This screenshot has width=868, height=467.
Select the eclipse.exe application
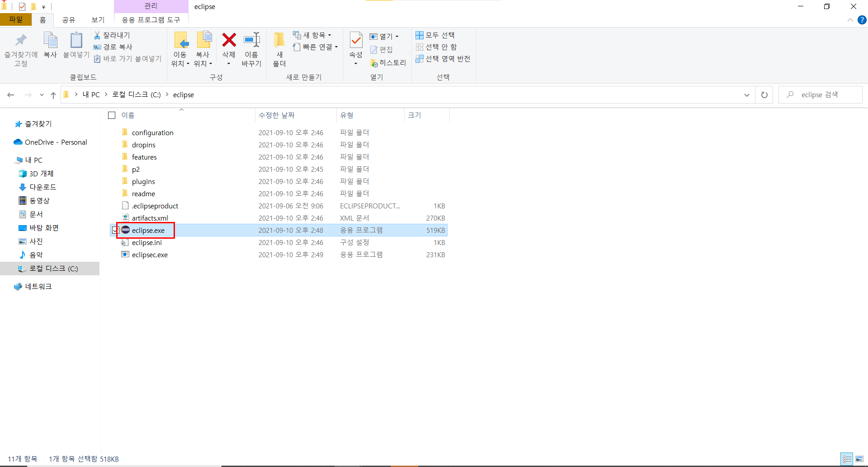(x=278, y=231)
